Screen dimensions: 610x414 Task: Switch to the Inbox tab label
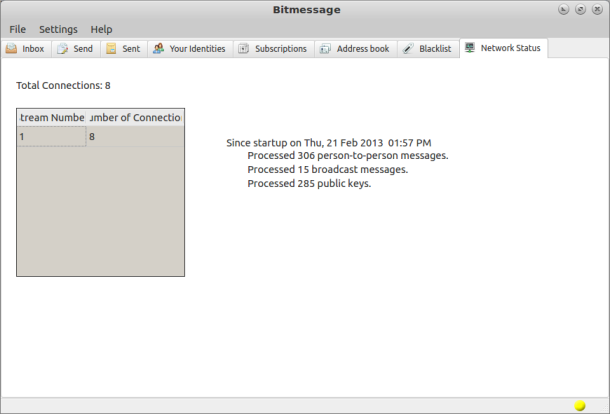33,49
